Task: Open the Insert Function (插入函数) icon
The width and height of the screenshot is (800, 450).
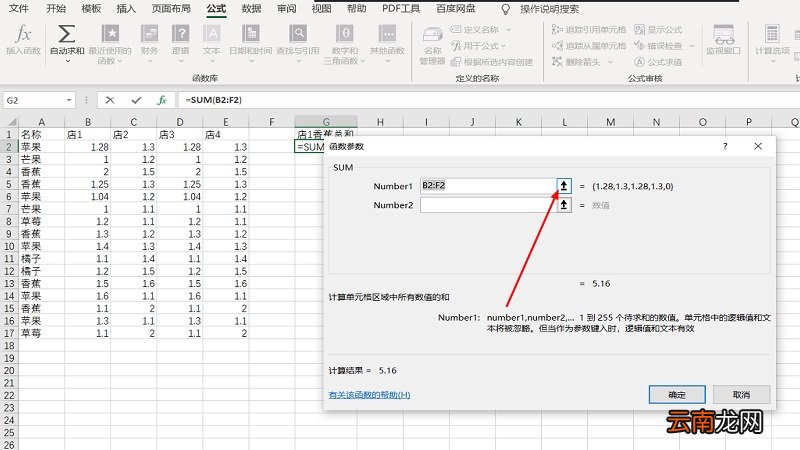Action: pos(23,39)
